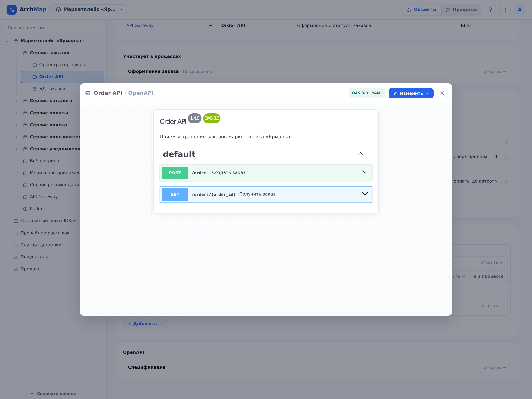The image size is (532, 399).
Task: Click the в 1 процессе badge
Action: 488,276
